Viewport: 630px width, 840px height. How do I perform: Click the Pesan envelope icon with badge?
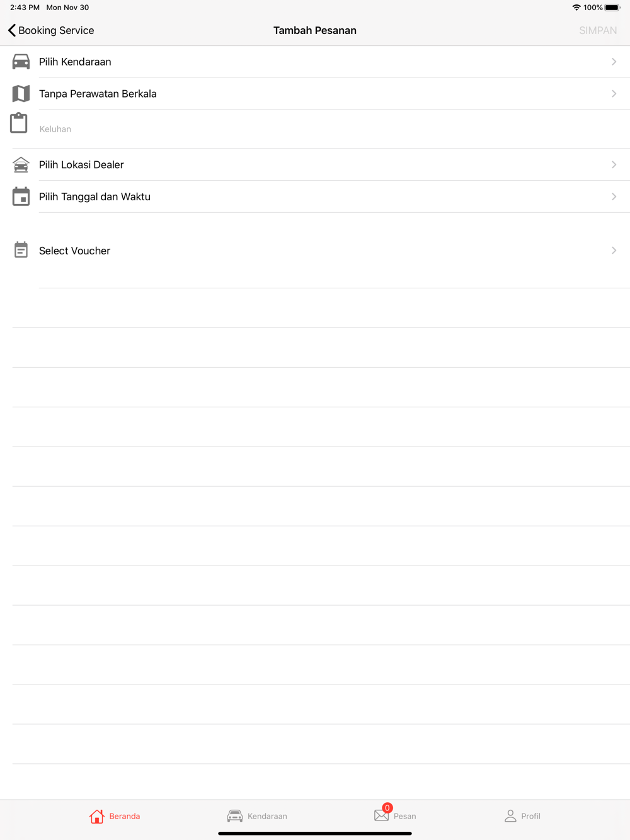[x=382, y=814]
